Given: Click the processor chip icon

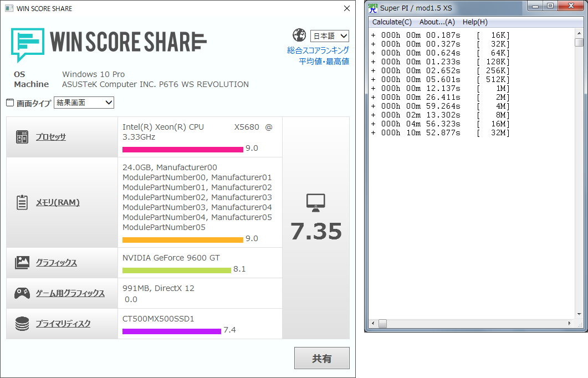Looking at the screenshot, I should (x=22, y=137).
